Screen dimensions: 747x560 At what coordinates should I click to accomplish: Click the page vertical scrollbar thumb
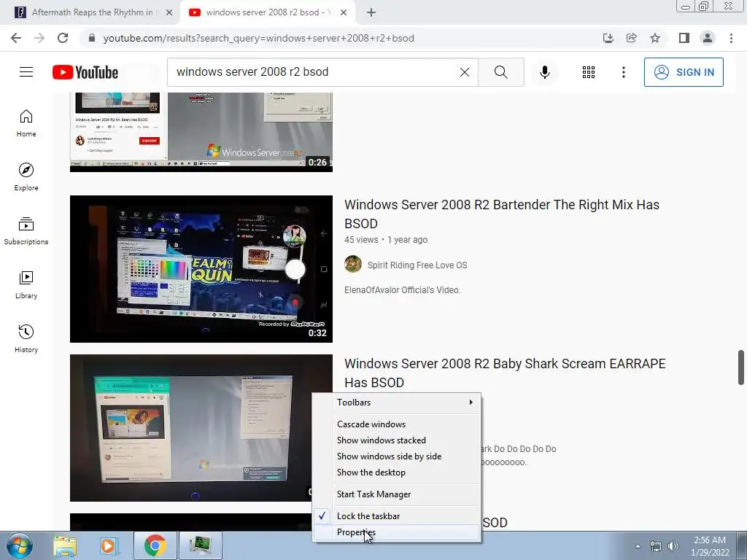741,367
